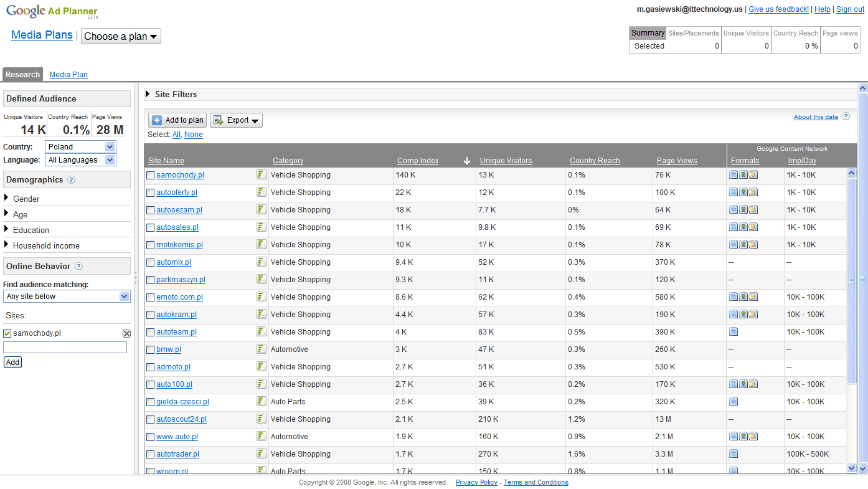Sort table by Unique Visitors column
The height and width of the screenshot is (489, 868).
506,161
